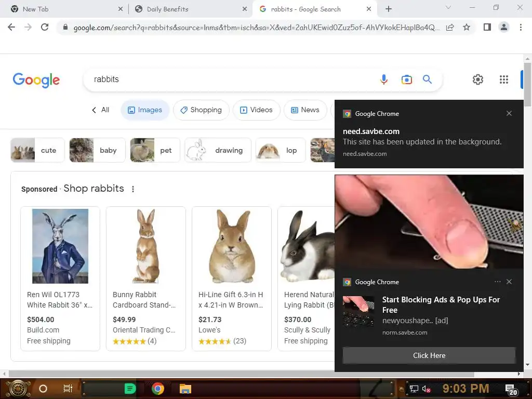
Task: Open Google quick settings gear
Action: pyautogui.click(x=478, y=79)
